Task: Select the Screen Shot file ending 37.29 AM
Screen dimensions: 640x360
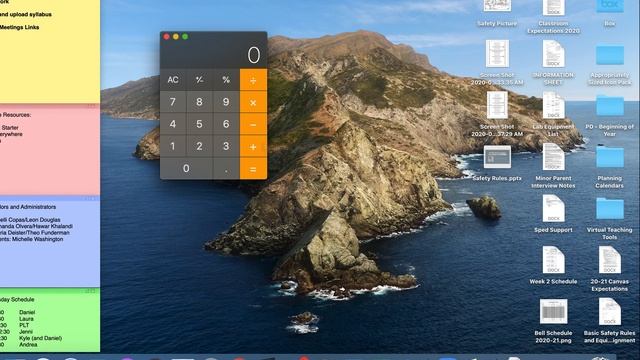Action: click(x=497, y=105)
